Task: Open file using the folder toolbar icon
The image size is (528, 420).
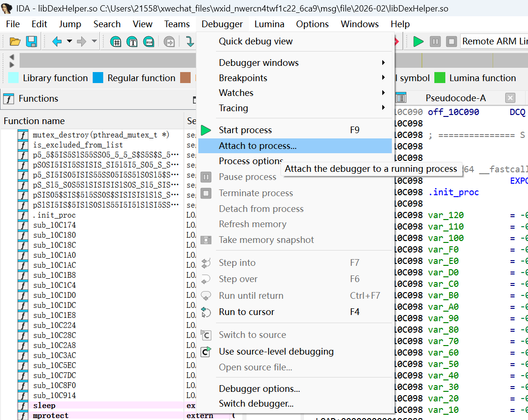Action: click(x=15, y=42)
